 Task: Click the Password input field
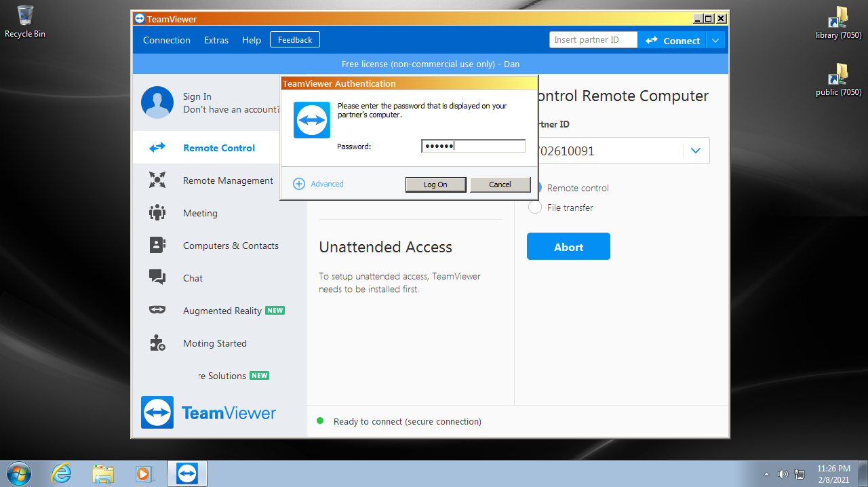coord(473,147)
